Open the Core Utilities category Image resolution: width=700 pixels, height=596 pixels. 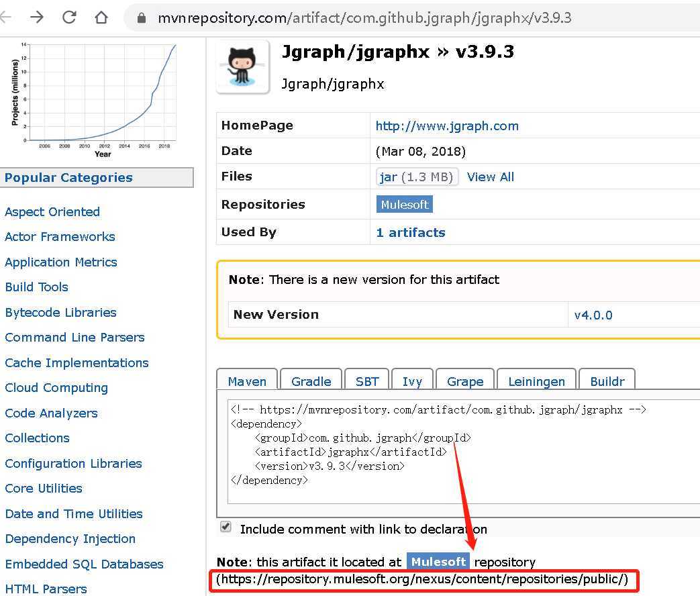pyautogui.click(x=44, y=489)
